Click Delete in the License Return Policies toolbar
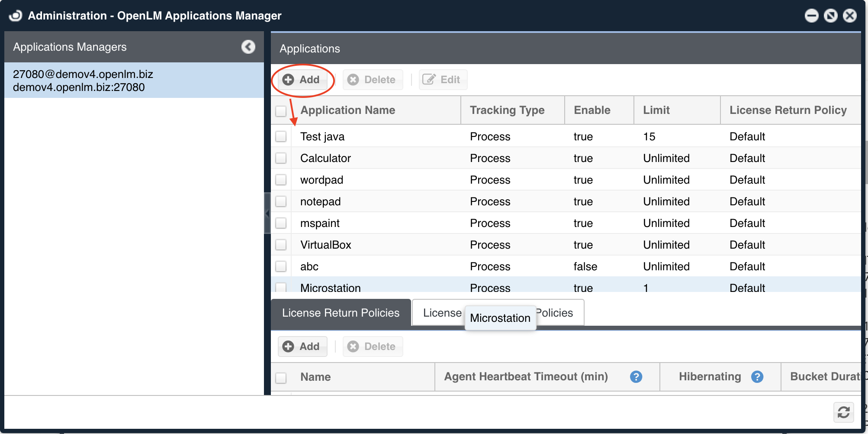The image size is (868, 434). pyautogui.click(x=372, y=347)
